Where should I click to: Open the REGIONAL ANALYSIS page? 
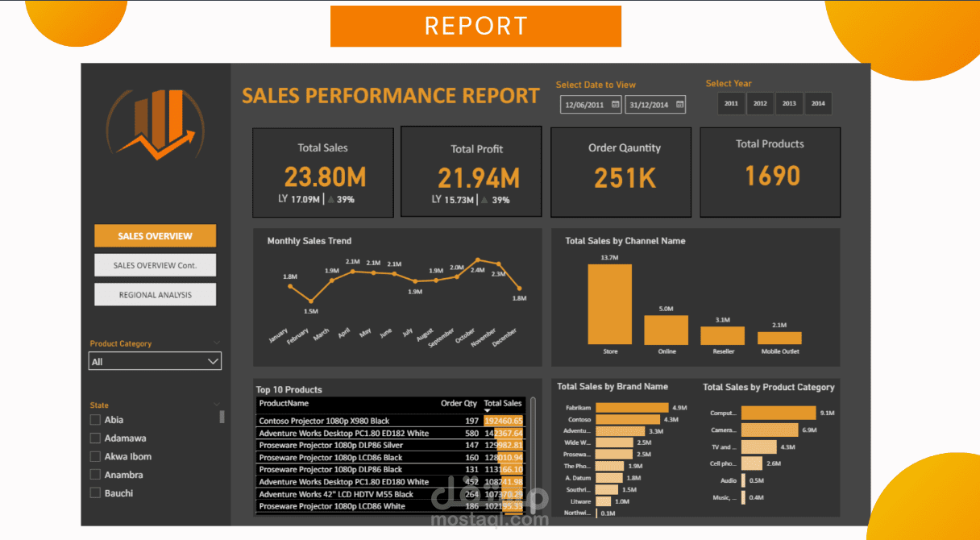click(155, 294)
